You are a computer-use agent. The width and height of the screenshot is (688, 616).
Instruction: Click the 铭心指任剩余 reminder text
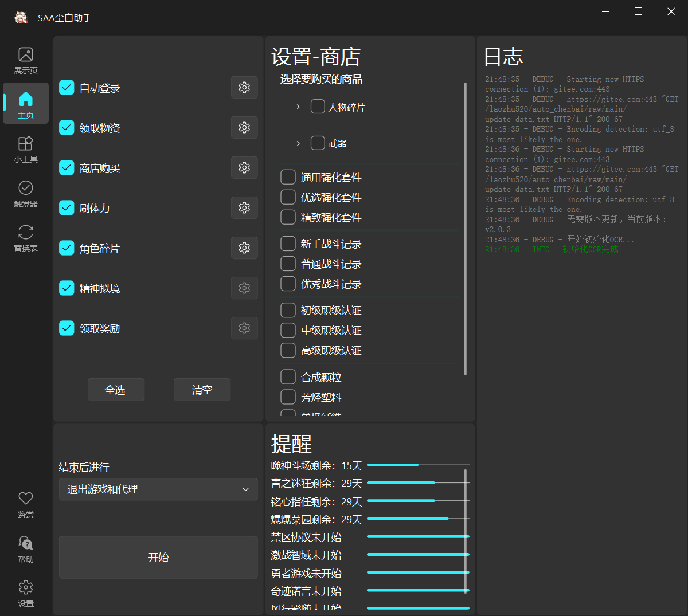tap(316, 501)
